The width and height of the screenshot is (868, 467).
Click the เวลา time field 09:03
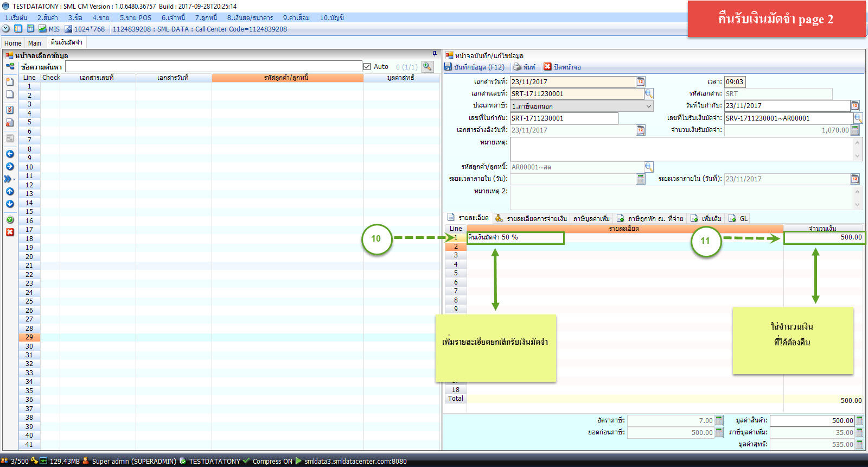tap(735, 81)
